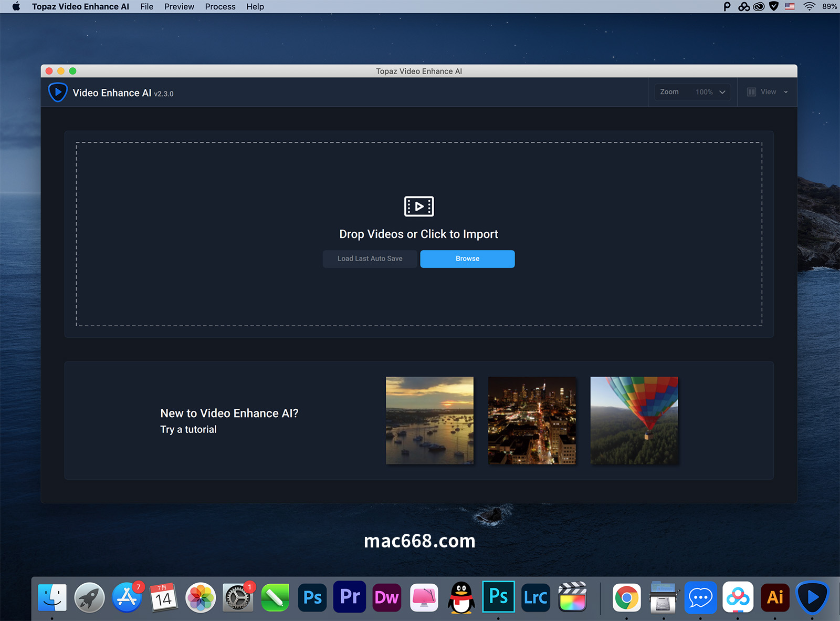Open Photos from the dock
Viewport: 840px width, 621px height.
click(x=201, y=597)
